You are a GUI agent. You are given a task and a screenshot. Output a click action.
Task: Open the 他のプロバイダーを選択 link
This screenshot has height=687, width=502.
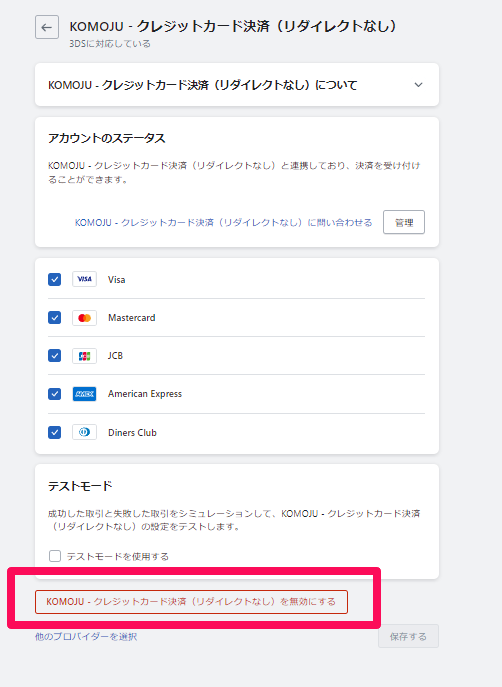coord(86,637)
